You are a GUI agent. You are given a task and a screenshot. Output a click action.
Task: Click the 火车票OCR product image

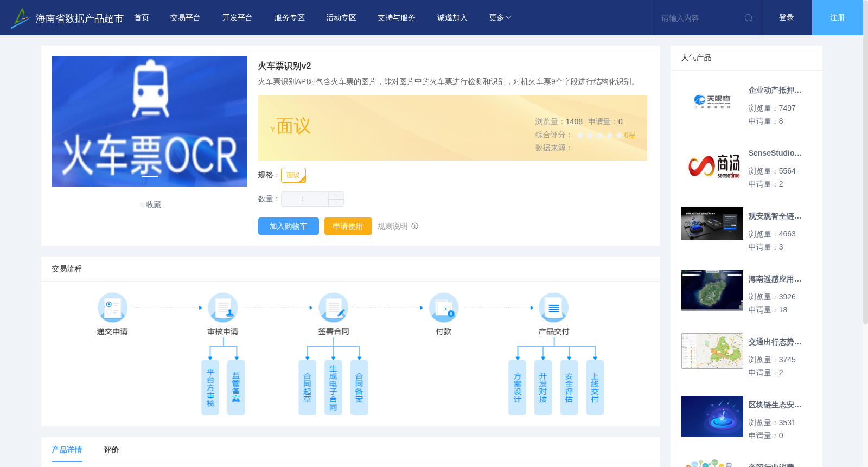coord(150,121)
